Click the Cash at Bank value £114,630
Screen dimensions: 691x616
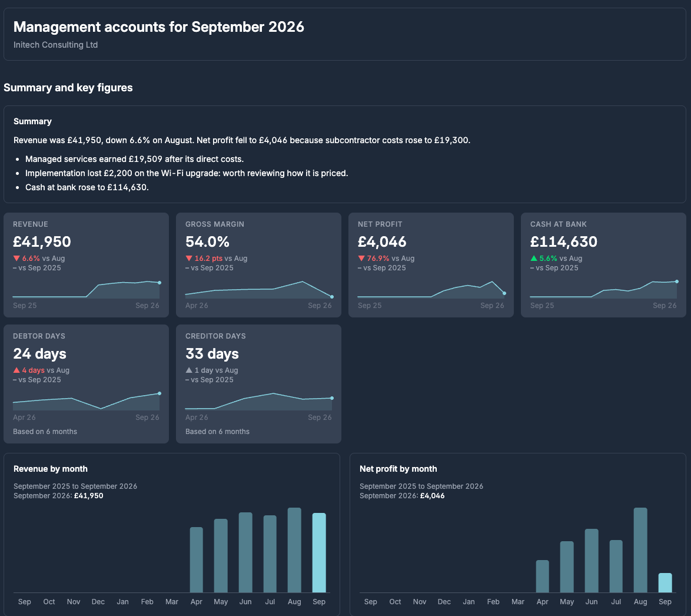coord(564,241)
